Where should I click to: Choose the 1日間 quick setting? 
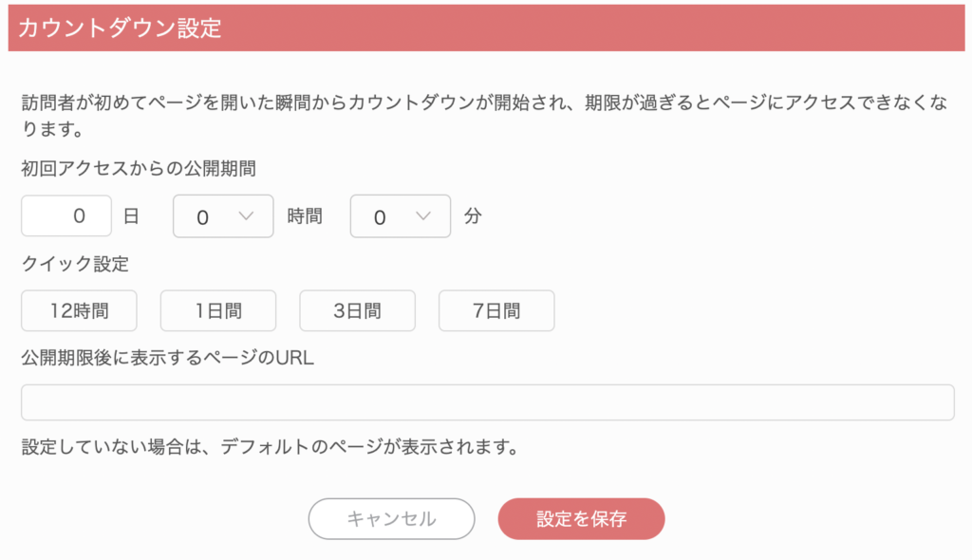click(x=218, y=310)
